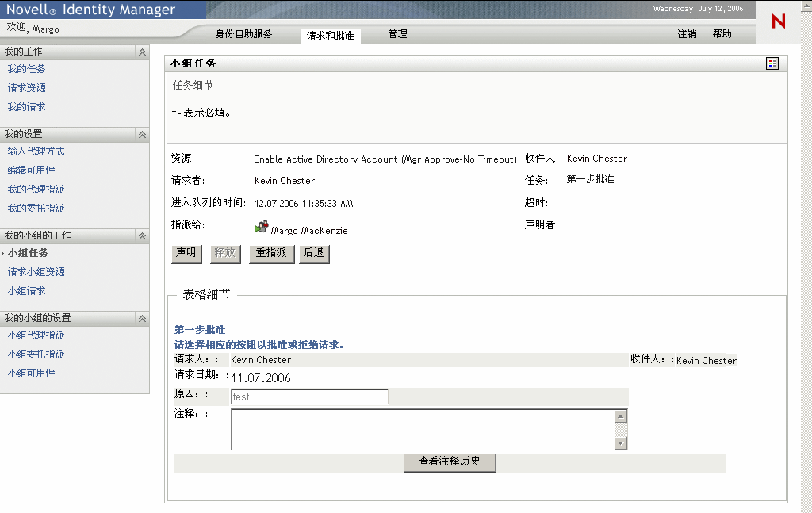This screenshot has height=513, width=812.
Task: Click the 声明 claim button
Action: 186,254
